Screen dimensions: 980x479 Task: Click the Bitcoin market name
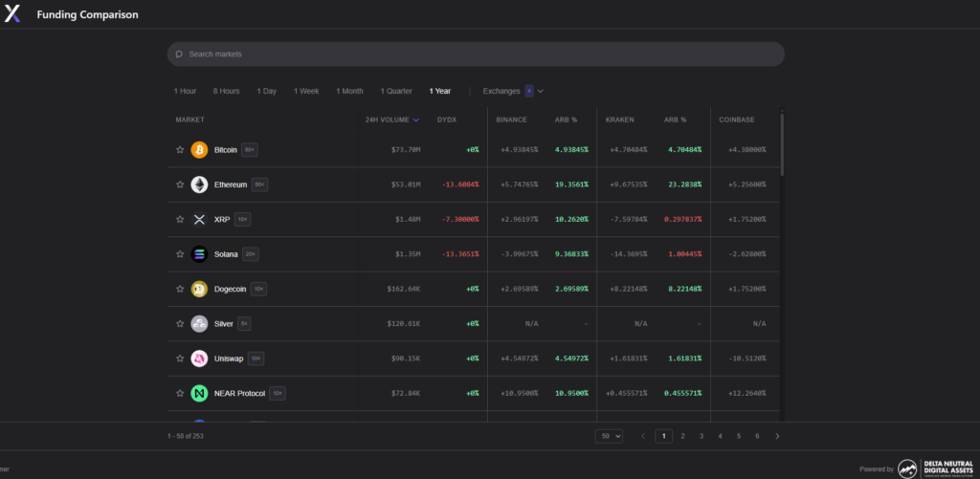coord(226,150)
